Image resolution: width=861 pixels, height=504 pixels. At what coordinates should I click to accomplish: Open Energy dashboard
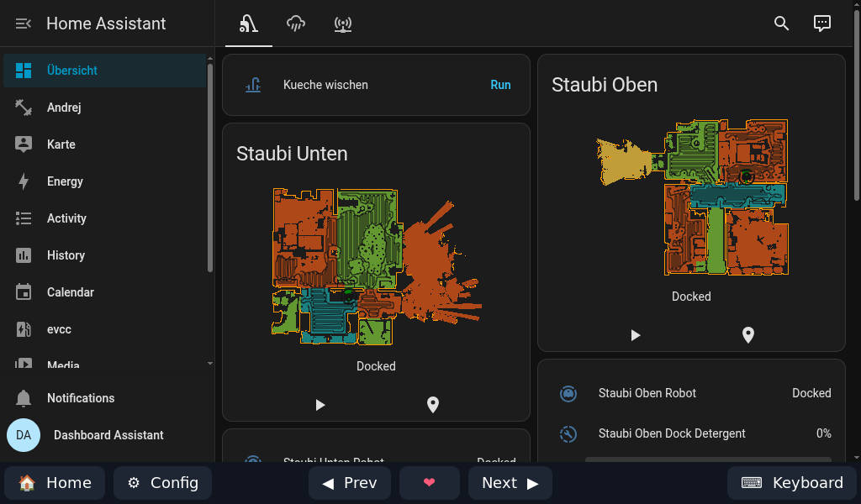[x=105, y=181]
